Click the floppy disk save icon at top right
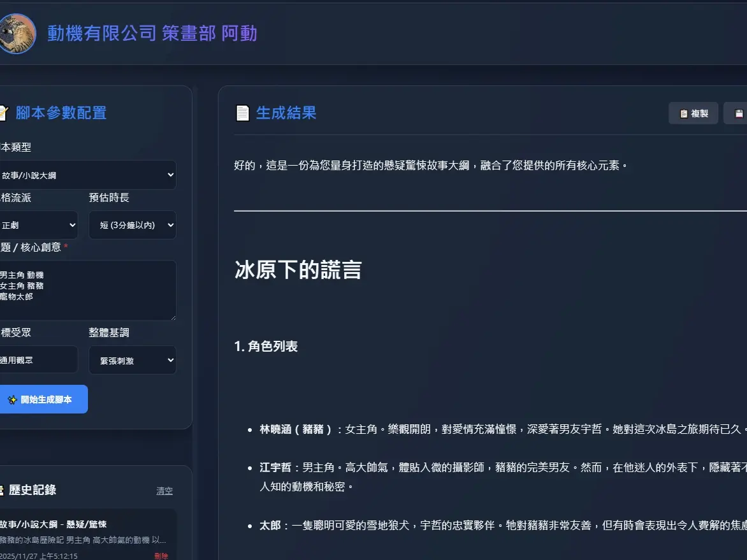 tap(739, 113)
